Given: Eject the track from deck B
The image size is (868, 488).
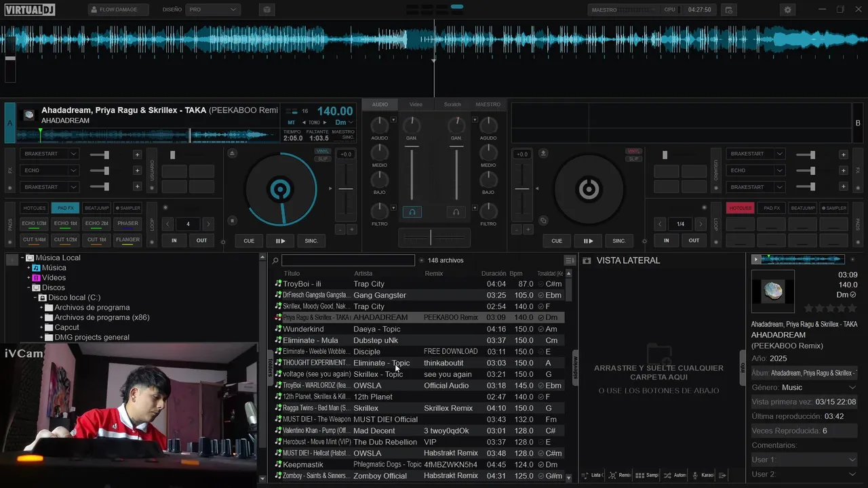Looking at the screenshot, I should 543,153.
